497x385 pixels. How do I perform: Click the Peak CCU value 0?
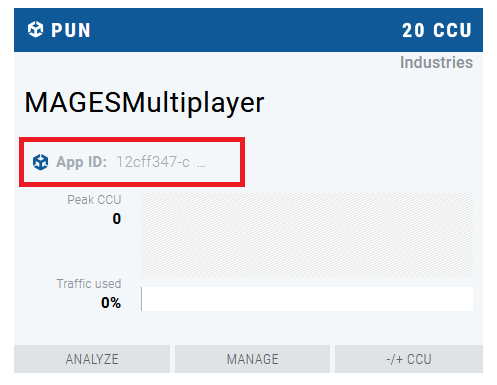(117, 219)
